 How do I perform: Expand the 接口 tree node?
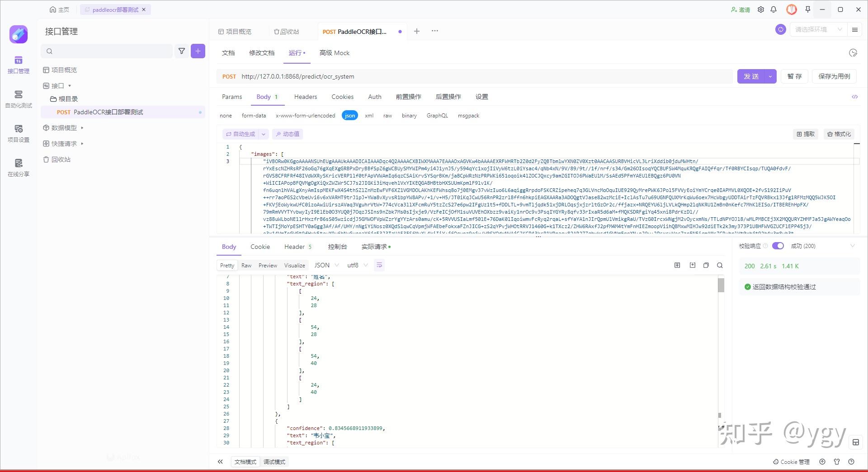click(x=70, y=86)
